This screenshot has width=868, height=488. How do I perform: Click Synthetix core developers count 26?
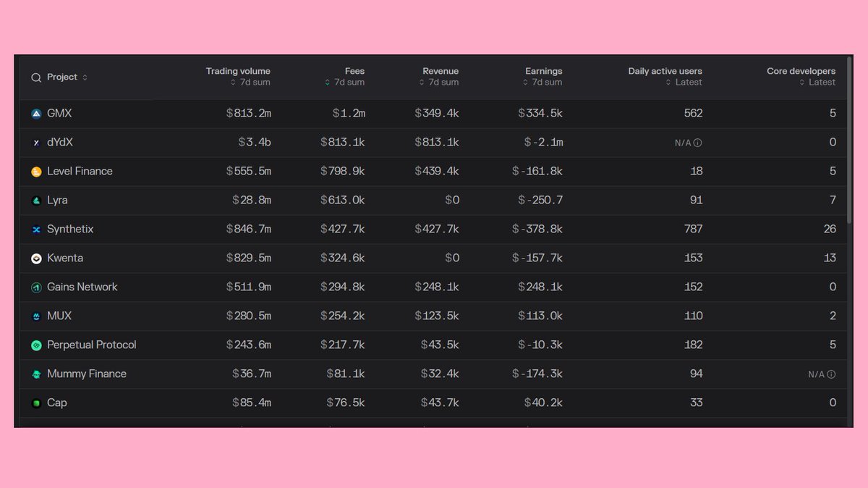coord(830,230)
